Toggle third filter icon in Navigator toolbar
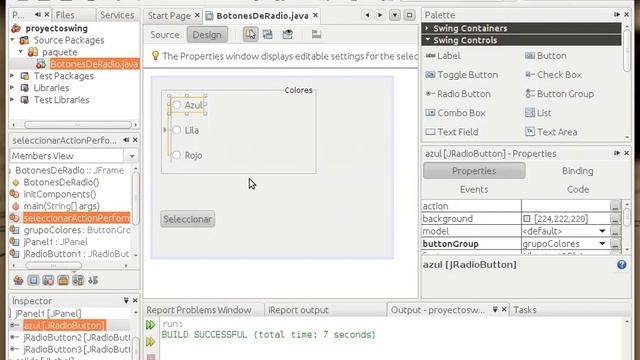Image resolution: width=640 pixels, height=360 pixels. (48, 280)
